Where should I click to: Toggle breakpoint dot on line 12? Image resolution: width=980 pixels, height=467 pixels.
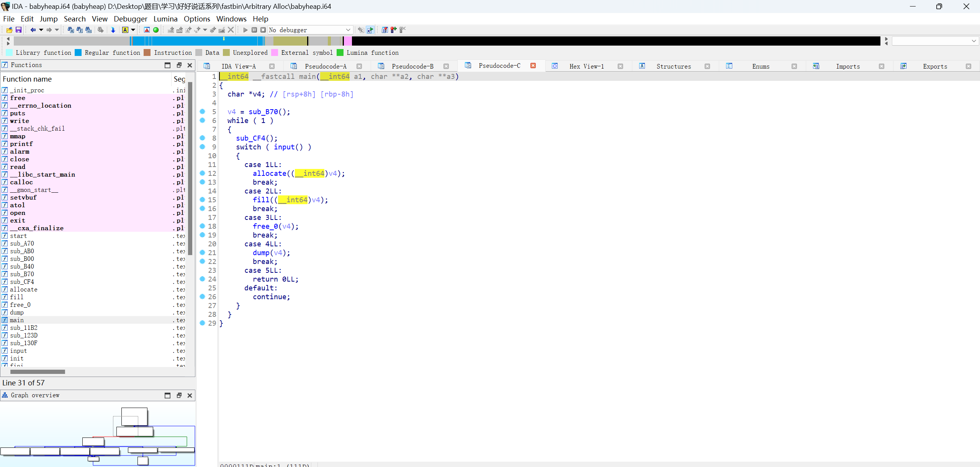tap(203, 173)
